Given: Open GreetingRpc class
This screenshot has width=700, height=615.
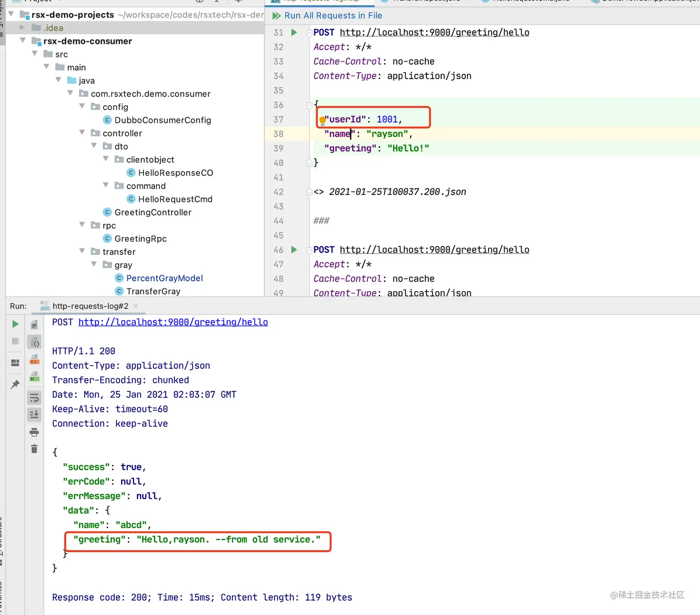Looking at the screenshot, I should (140, 239).
